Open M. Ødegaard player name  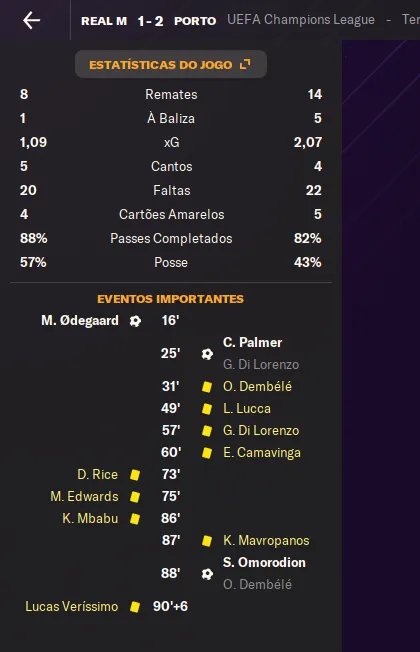click(80, 321)
